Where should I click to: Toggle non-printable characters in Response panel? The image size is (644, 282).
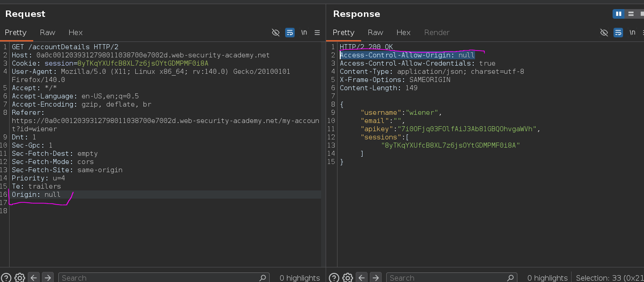(604, 32)
